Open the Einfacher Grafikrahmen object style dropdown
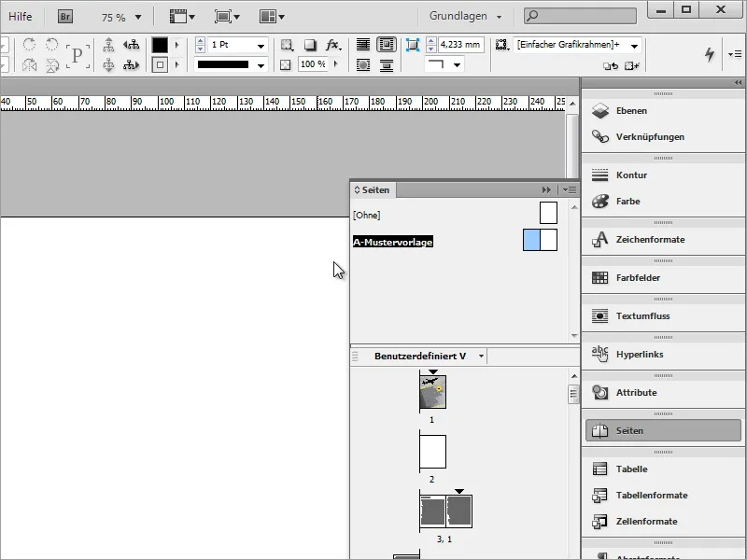This screenshot has height=560, width=747. click(635, 46)
